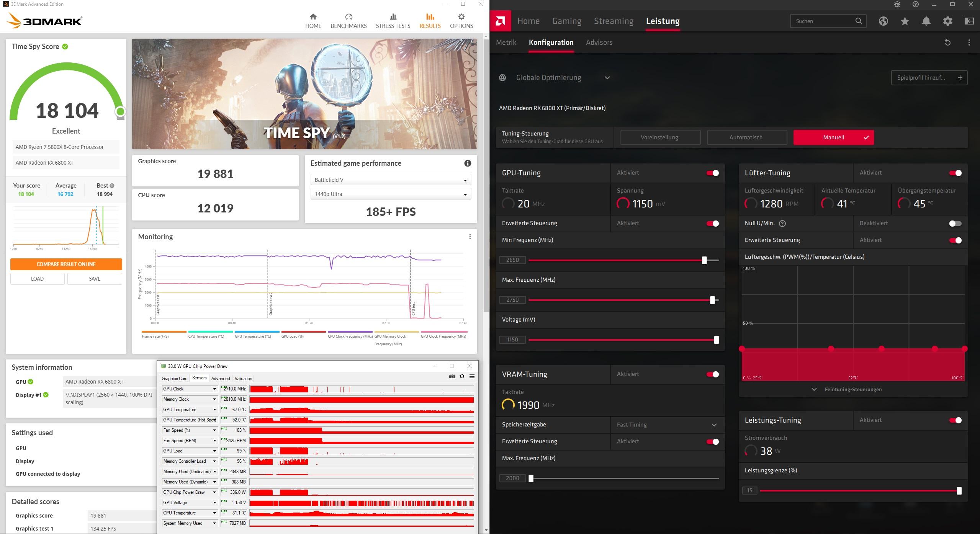Enable the Null U/Min. switch
The height and width of the screenshot is (534, 980).
[955, 224]
